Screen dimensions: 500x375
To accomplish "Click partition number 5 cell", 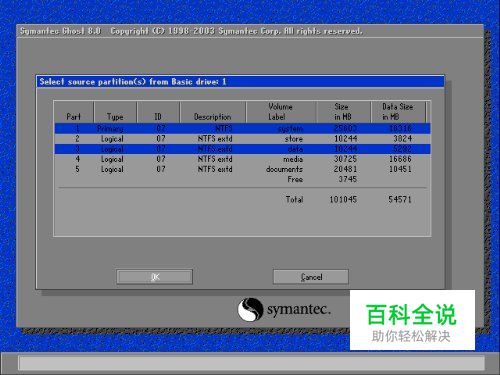I will (x=77, y=169).
